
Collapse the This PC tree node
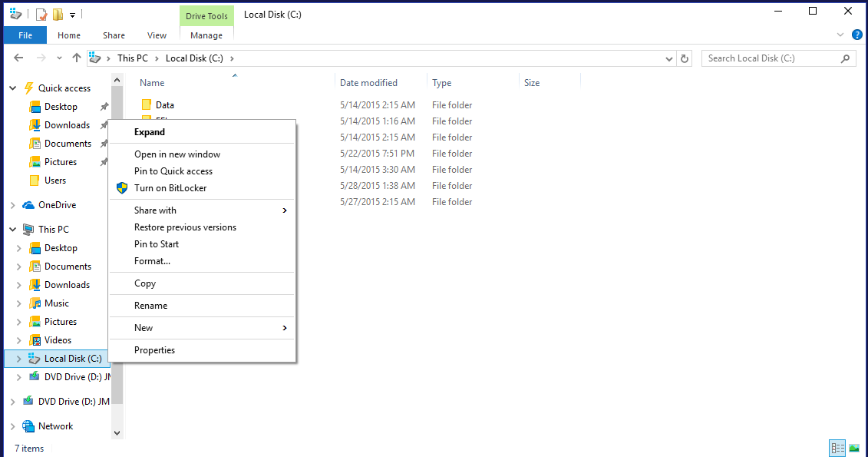pos(13,230)
